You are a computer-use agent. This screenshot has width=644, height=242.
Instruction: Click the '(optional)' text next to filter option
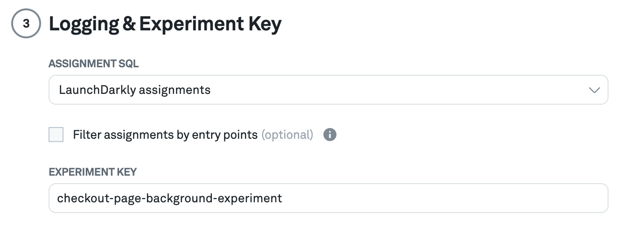287,135
